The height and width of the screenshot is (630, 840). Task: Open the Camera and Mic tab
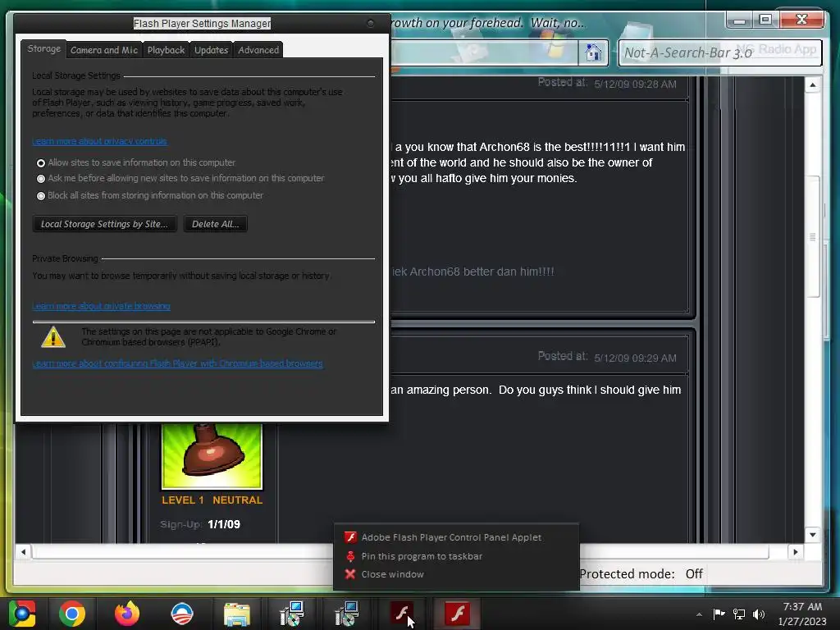tap(104, 50)
